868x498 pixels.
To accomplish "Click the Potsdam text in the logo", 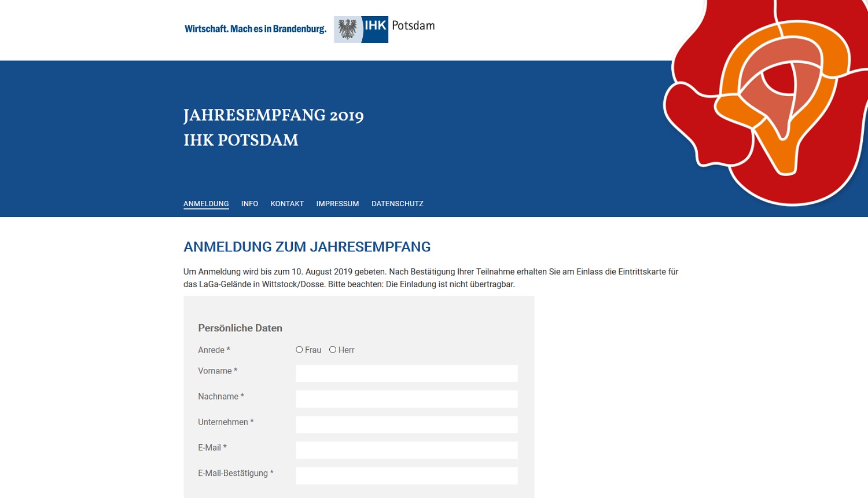I will (x=413, y=25).
